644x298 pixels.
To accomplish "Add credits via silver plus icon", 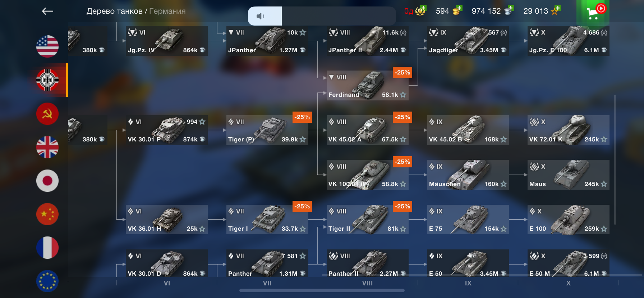I will coord(509,10).
